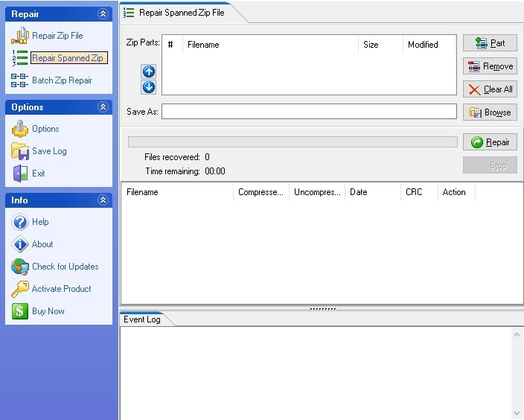Select the Repair Spanned Zip numbered list icon

19,58
